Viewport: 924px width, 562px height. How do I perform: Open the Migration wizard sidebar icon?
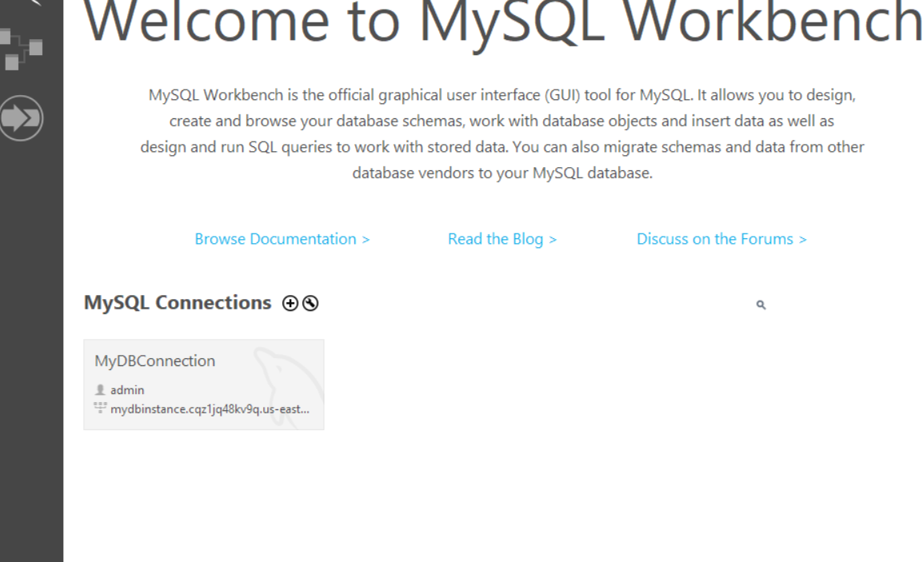[x=22, y=118]
